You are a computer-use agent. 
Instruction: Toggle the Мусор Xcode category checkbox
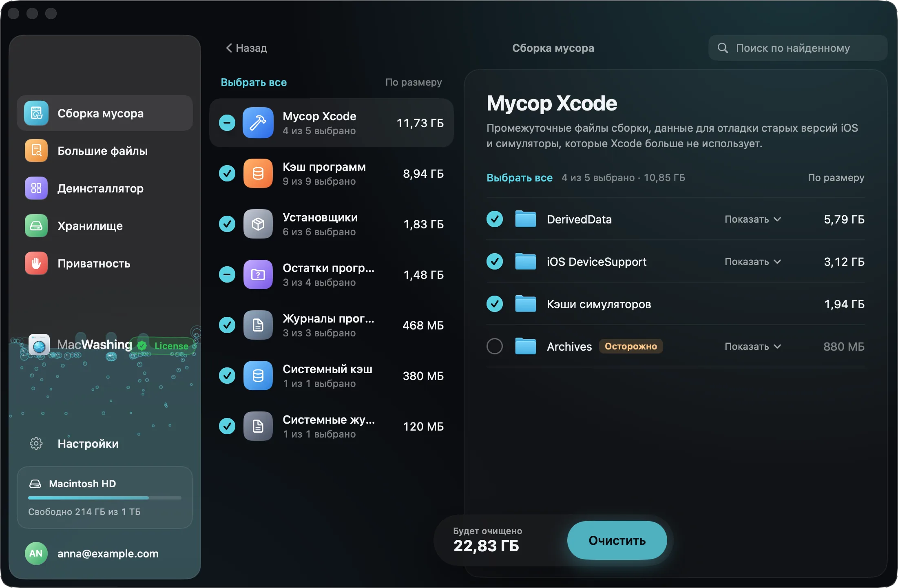(227, 123)
